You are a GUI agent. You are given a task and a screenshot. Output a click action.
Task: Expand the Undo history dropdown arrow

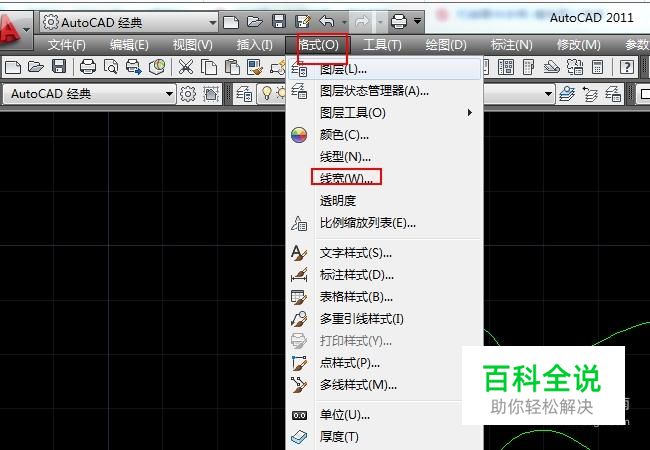pos(344,22)
